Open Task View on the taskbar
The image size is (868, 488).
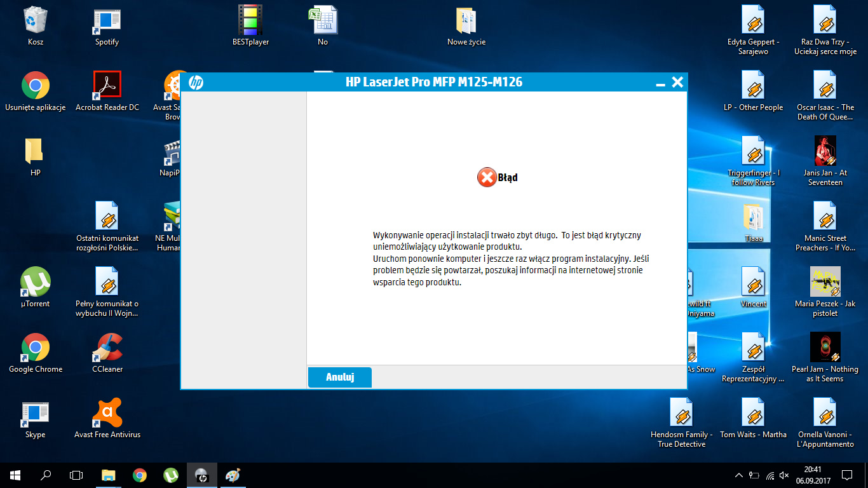point(76,475)
